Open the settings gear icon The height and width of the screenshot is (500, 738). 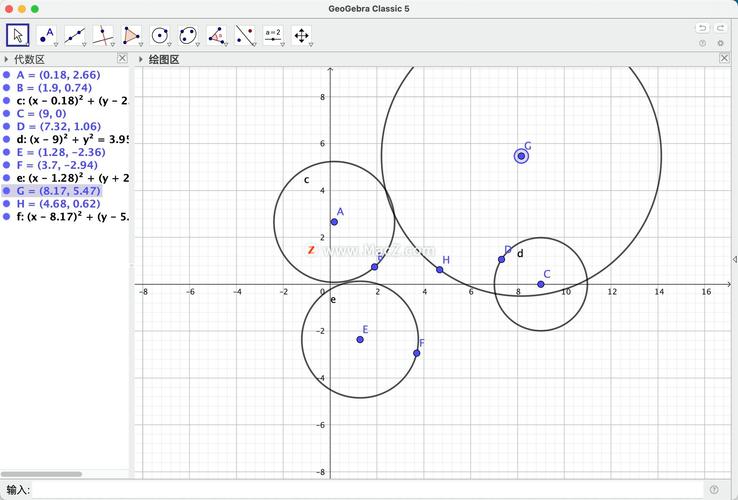pos(721,43)
